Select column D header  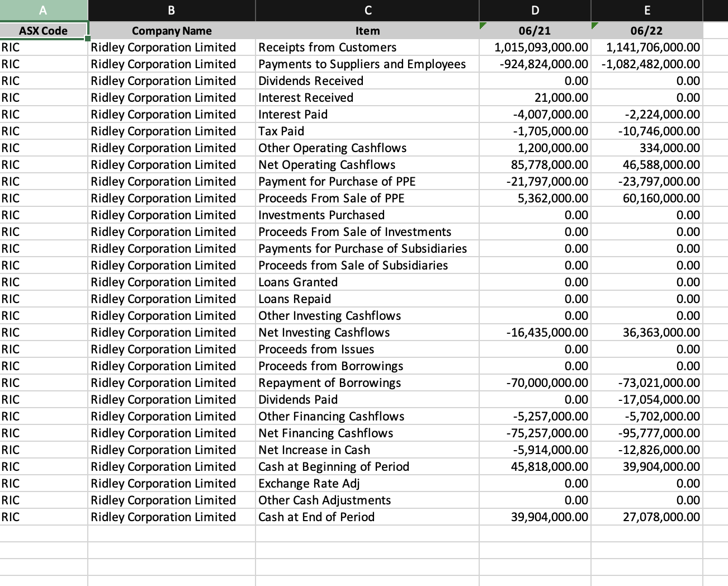[535, 10]
